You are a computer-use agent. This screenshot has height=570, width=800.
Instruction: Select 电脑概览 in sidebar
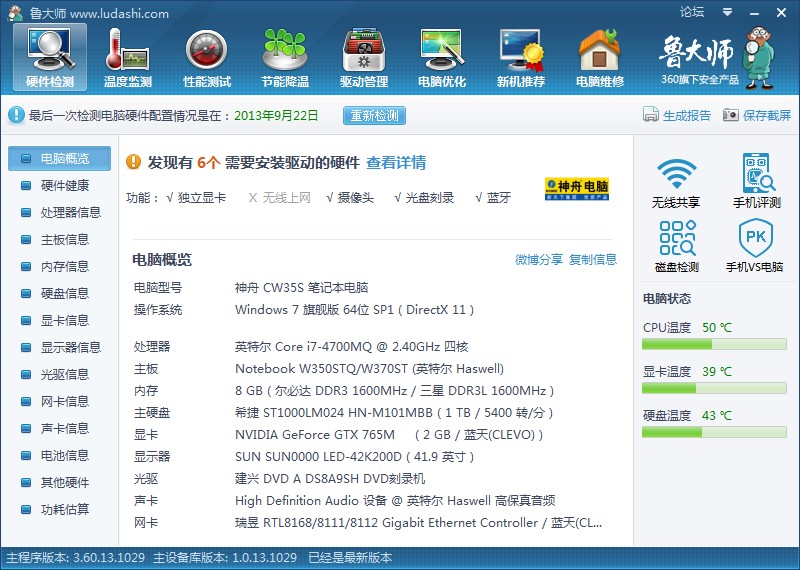(59, 158)
